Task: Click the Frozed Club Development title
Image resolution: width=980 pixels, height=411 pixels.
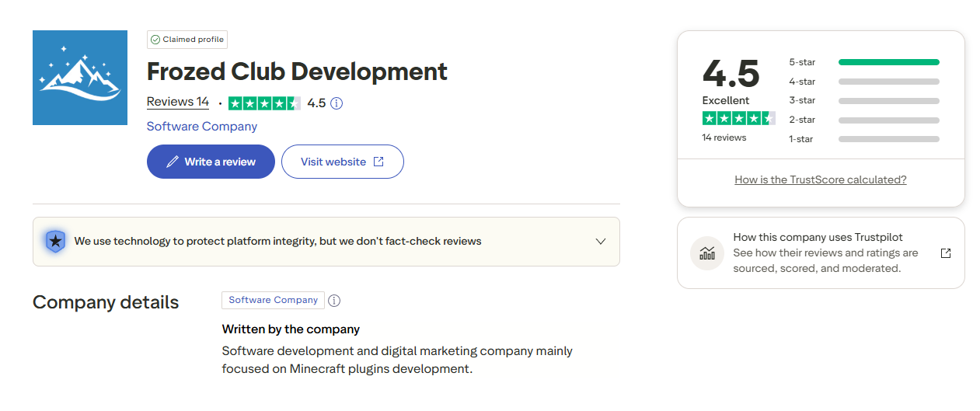Action: (x=297, y=71)
